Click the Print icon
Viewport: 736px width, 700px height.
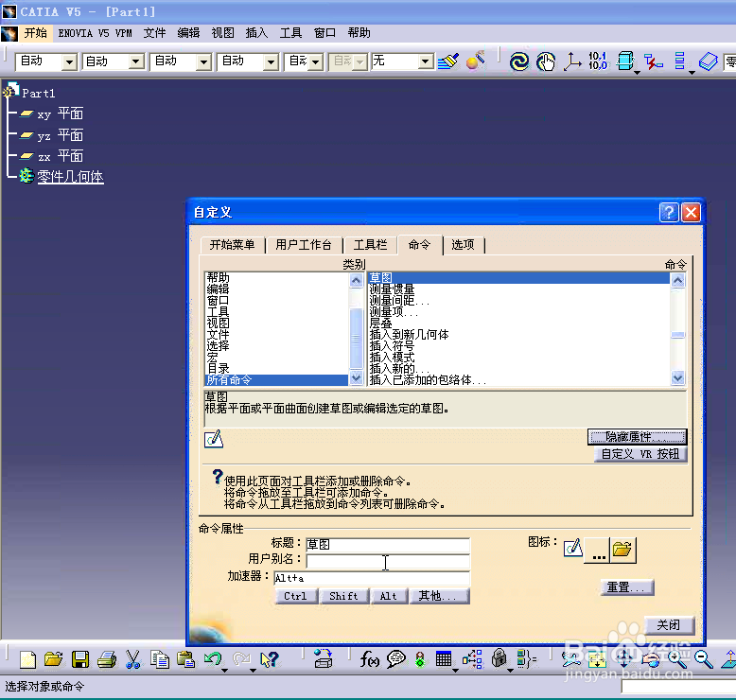(x=107, y=659)
